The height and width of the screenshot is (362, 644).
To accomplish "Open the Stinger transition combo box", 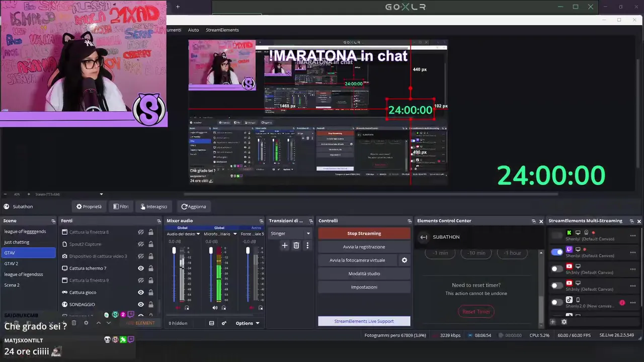I will [291, 233].
